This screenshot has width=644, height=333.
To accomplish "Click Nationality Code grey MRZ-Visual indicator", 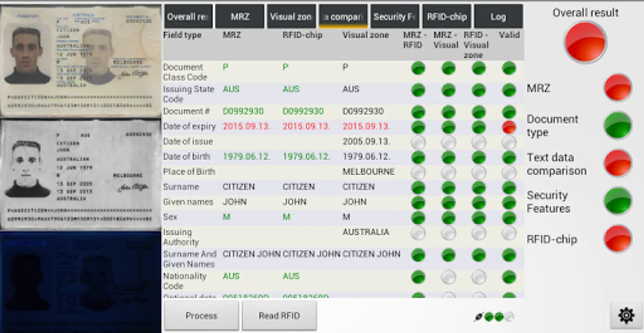I will 448,277.
